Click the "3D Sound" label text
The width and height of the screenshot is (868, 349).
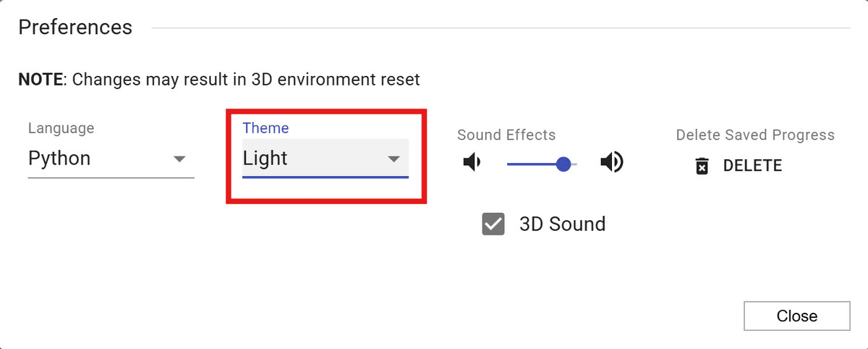562,224
